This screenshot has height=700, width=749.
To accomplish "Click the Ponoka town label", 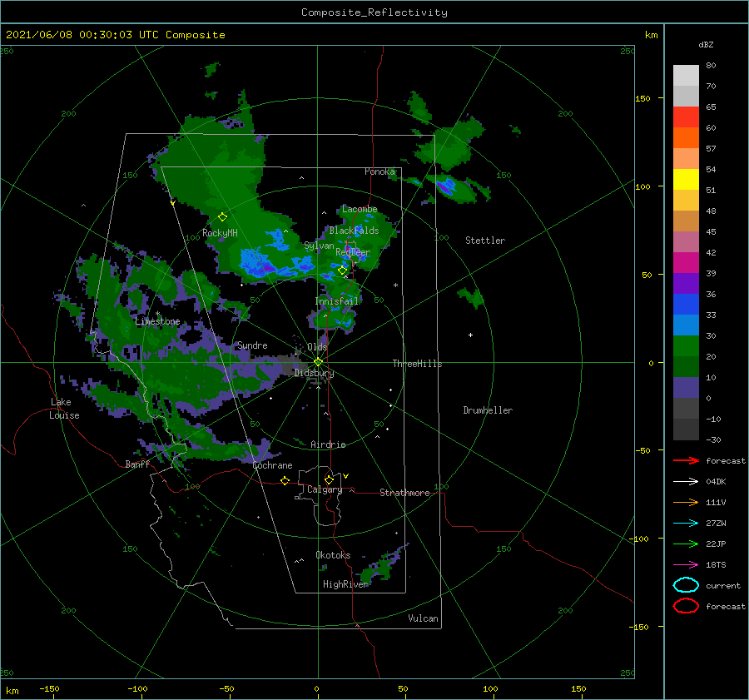I will pyautogui.click(x=379, y=171).
